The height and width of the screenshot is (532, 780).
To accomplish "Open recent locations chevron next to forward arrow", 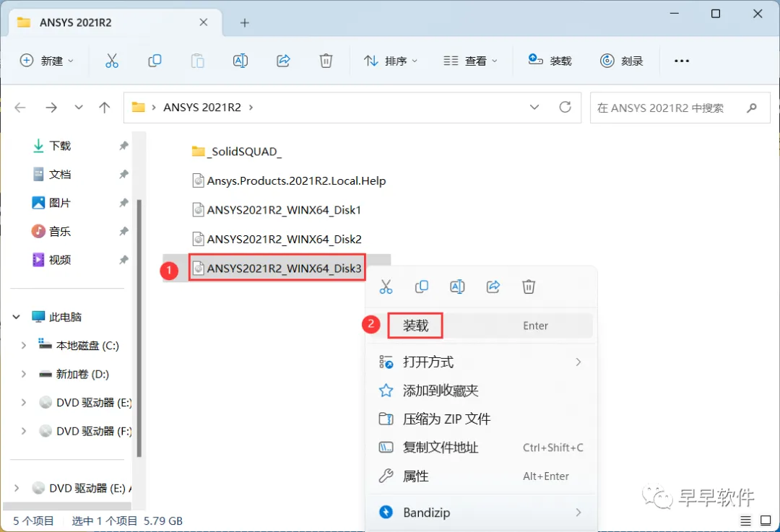I will (x=79, y=108).
